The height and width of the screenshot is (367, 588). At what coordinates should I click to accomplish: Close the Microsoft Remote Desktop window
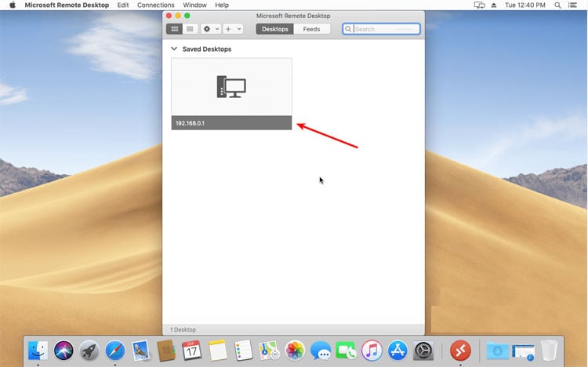[x=169, y=16]
